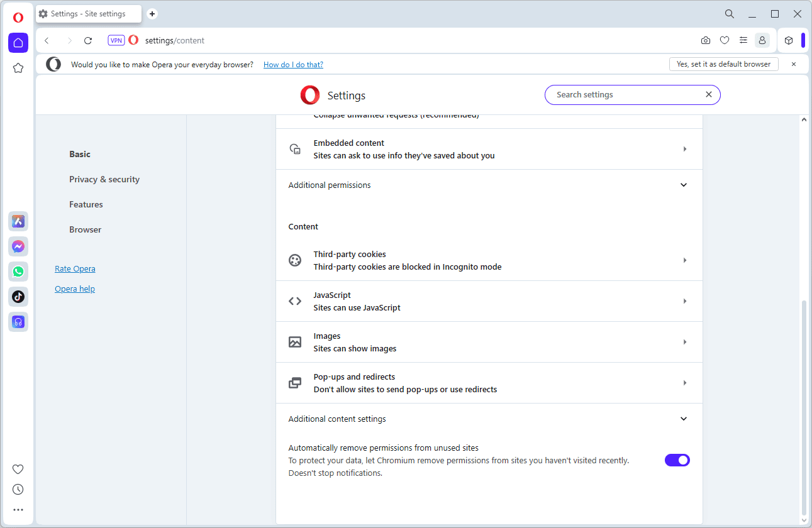The image size is (812, 528).
Task: Launch TikTok sidebar panel
Action: pyautogui.click(x=18, y=297)
